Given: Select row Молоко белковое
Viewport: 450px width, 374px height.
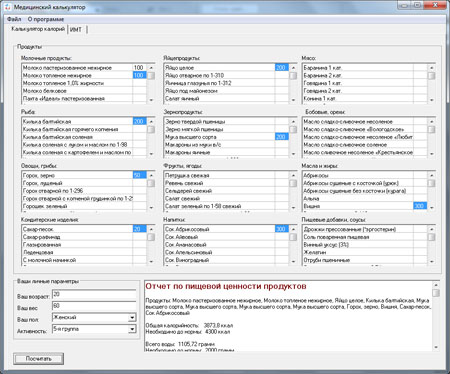Looking at the screenshot, I should coord(84,91).
